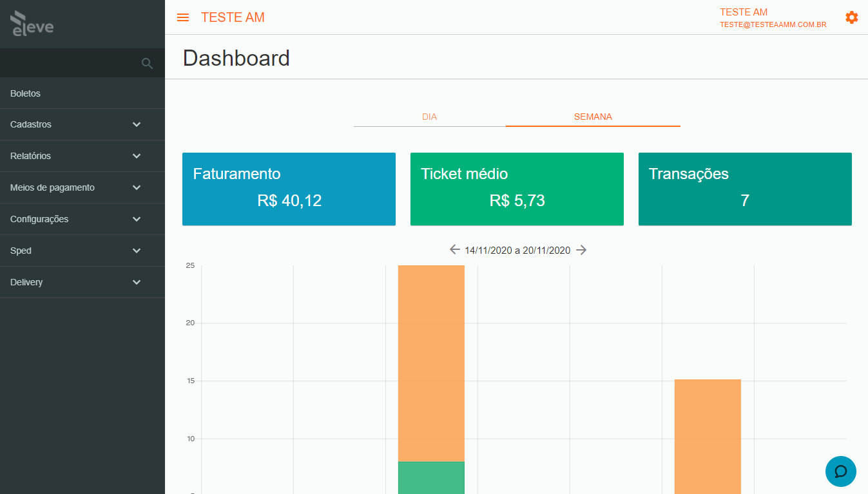Go to previous week with left arrow
The image size is (868, 494).
(x=455, y=250)
